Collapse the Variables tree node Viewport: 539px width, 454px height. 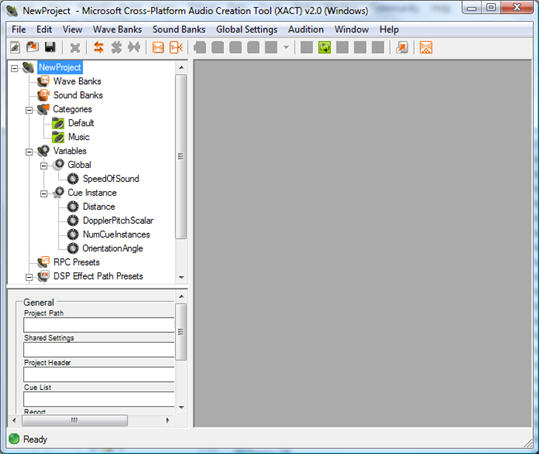click(x=29, y=152)
